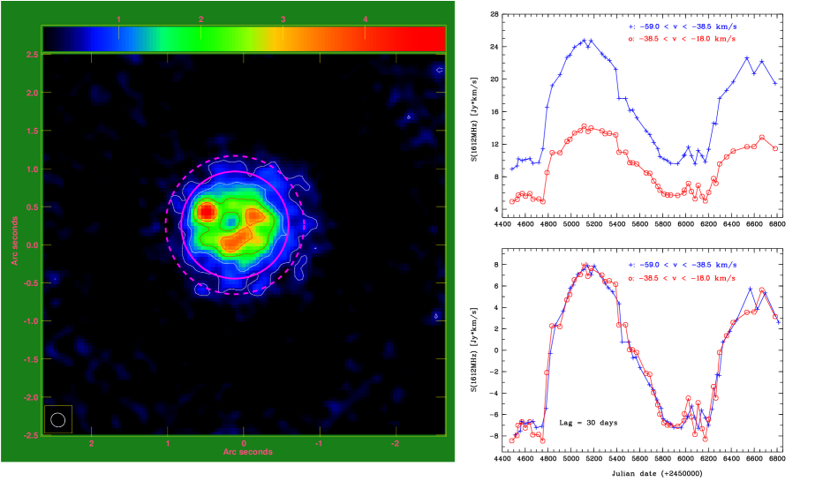Click the red emission peak in the map
The image size is (823, 504).
point(207,212)
